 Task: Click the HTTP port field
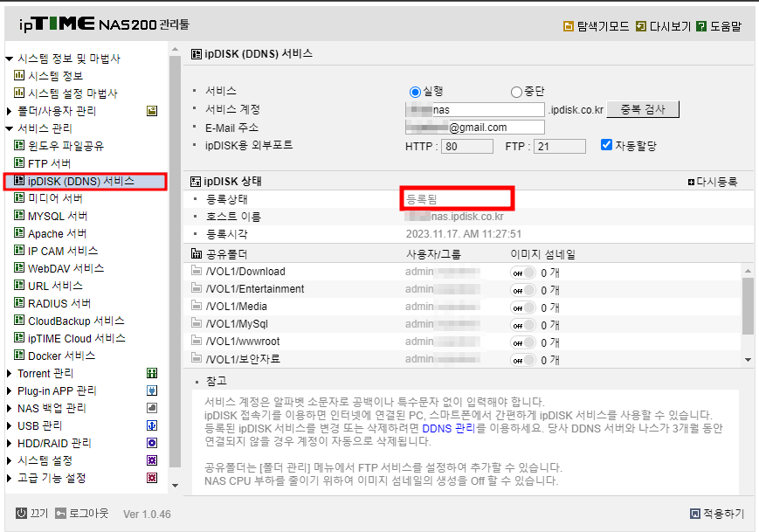coord(466,146)
